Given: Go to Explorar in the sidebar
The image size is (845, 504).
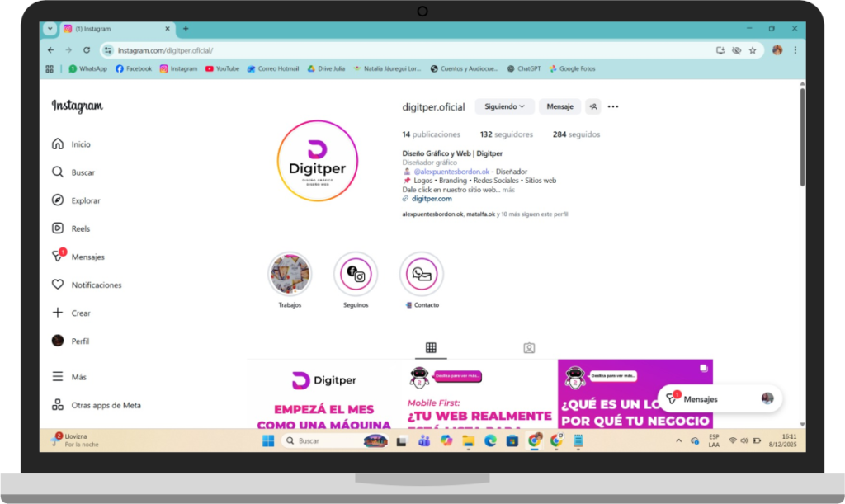Looking at the screenshot, I should coord(85,200).
